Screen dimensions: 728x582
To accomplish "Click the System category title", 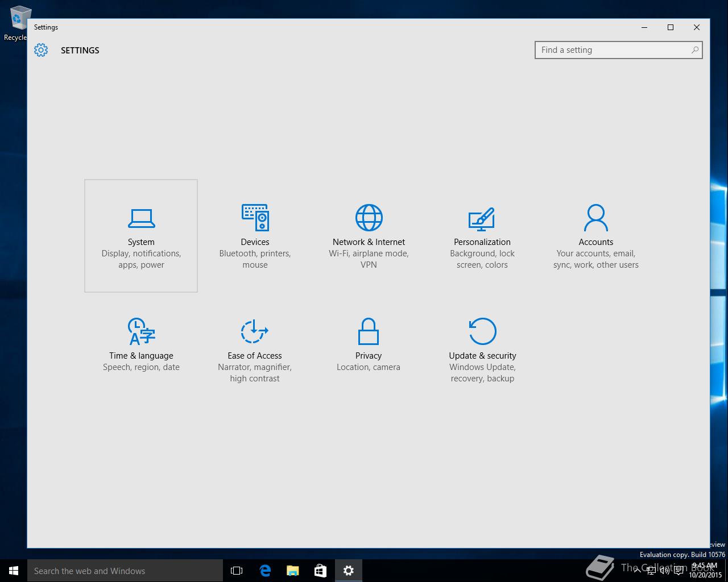I will tap(141, 242).
